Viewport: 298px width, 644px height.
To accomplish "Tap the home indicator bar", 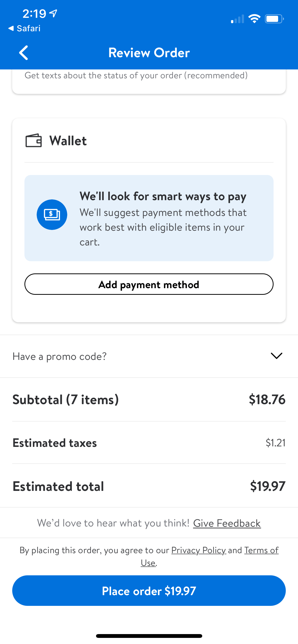I will pos(149,636).
